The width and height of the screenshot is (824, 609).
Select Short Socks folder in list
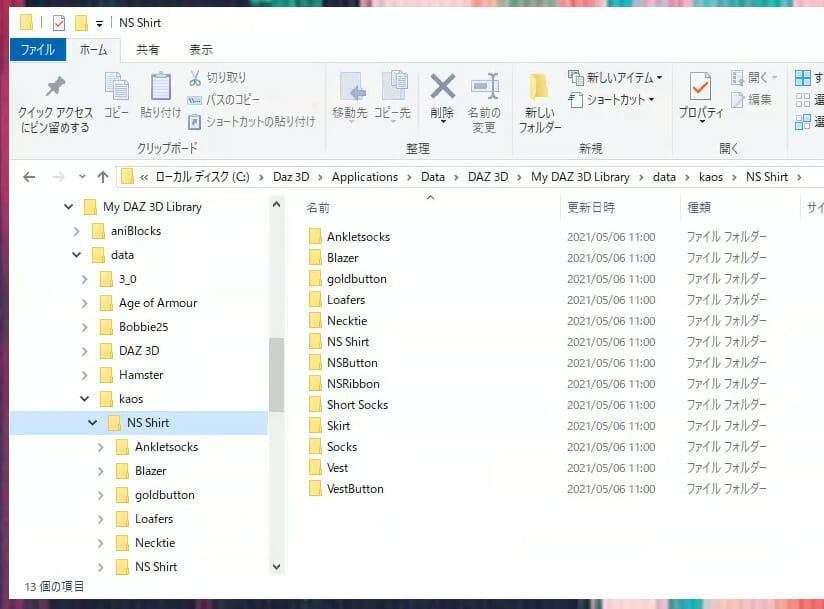[357, 405]
